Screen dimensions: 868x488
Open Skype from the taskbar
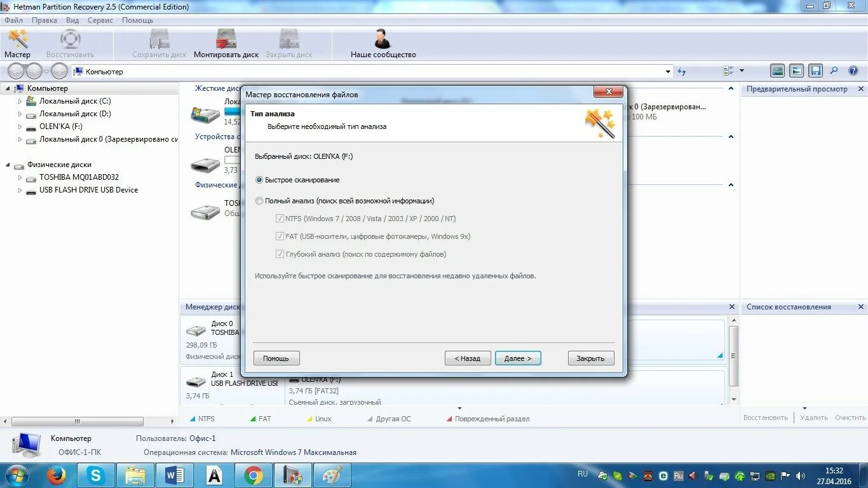pos(96,475)
